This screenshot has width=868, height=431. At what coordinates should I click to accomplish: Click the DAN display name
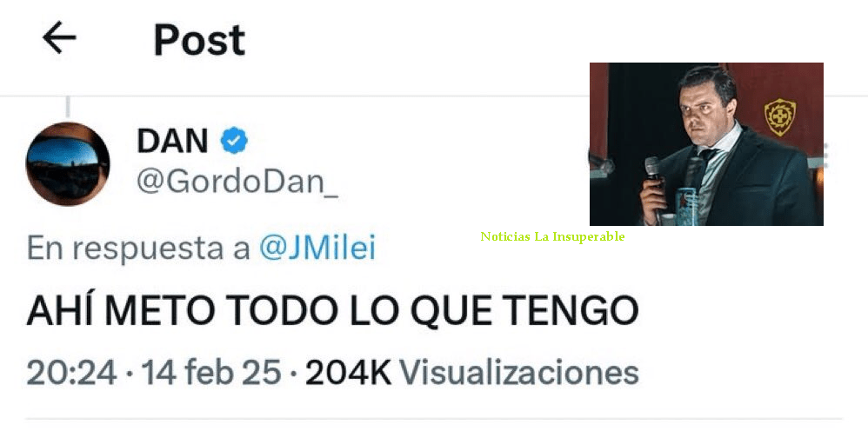(172, 141)
